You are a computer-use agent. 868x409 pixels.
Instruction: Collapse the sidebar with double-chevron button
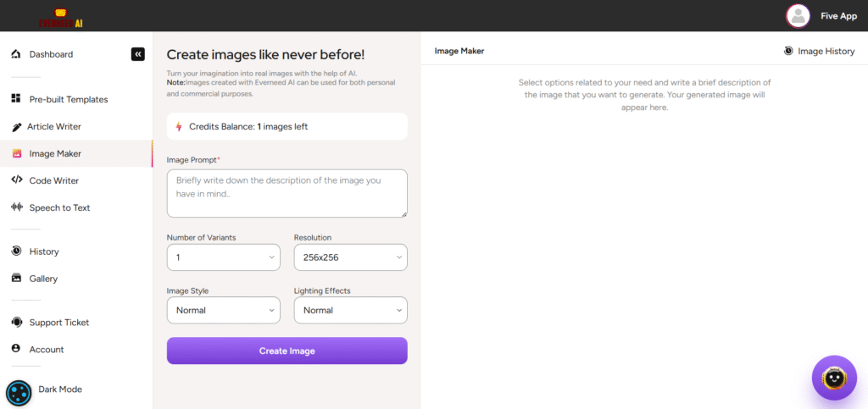pos(138,54)
